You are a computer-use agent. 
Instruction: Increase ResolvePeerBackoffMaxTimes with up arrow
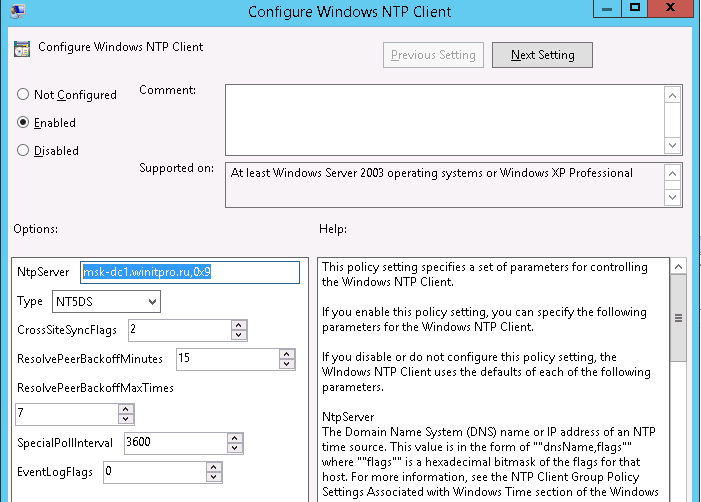(126, 409)
